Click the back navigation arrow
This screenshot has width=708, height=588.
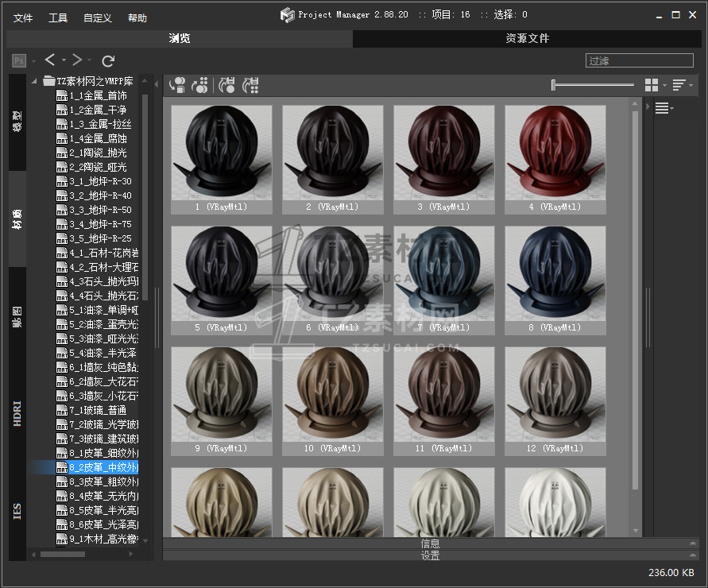coord(50,60)
